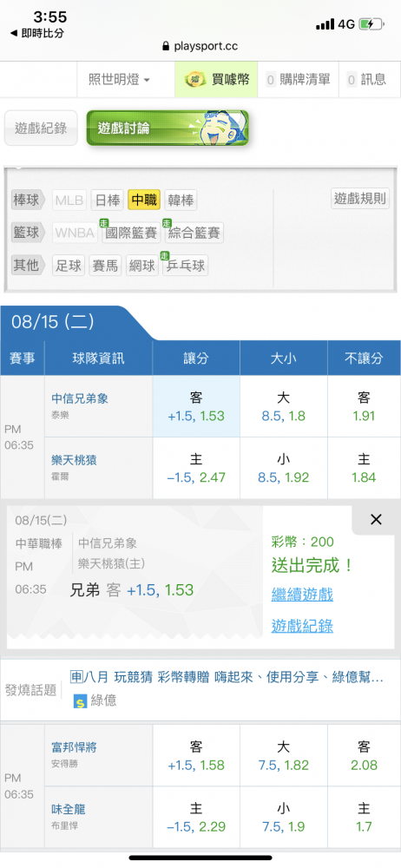Switch to the 日棒 league tab

[107, 200]
